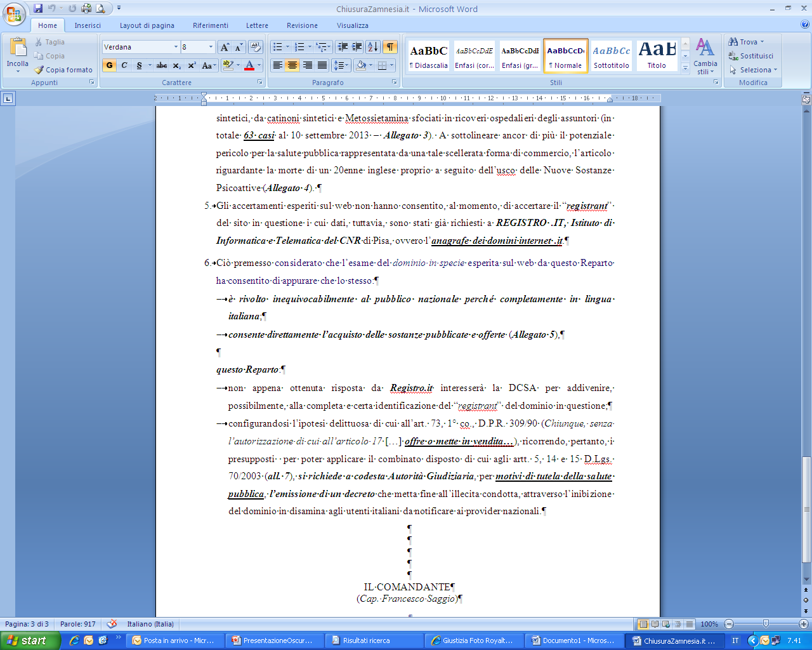
Task: Switch to PresentazioneOscur taskbar window
Action: [273, 640]
